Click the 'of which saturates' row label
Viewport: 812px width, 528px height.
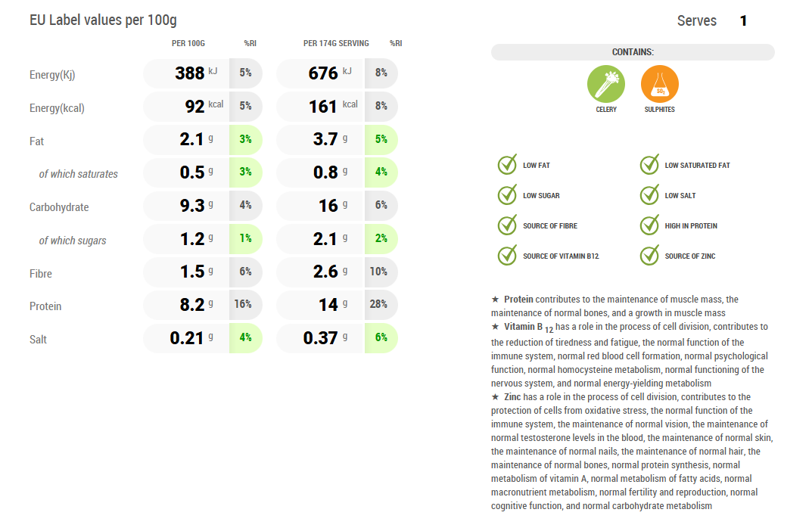pos(79,174)
